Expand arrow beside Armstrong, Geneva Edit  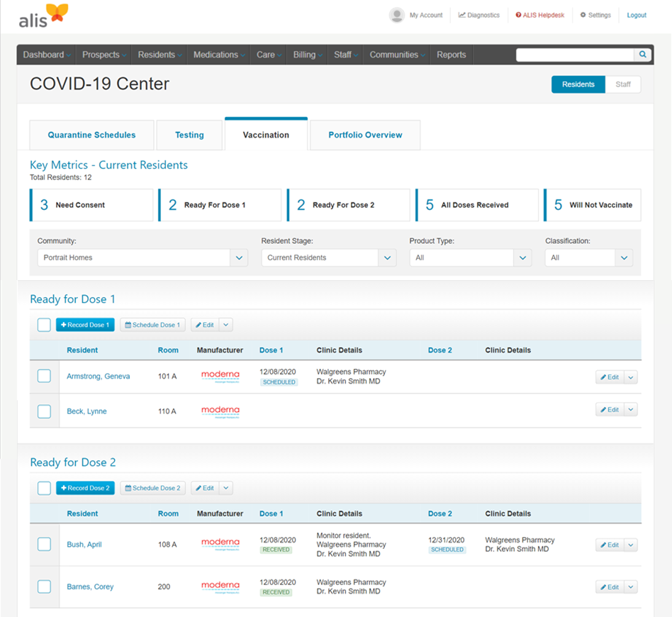coord(631,377)
